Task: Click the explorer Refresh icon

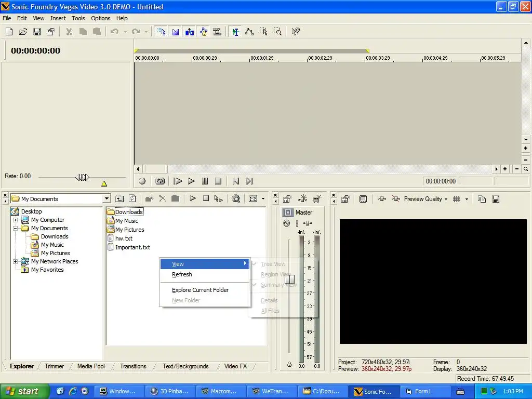Action: [132, 199]
